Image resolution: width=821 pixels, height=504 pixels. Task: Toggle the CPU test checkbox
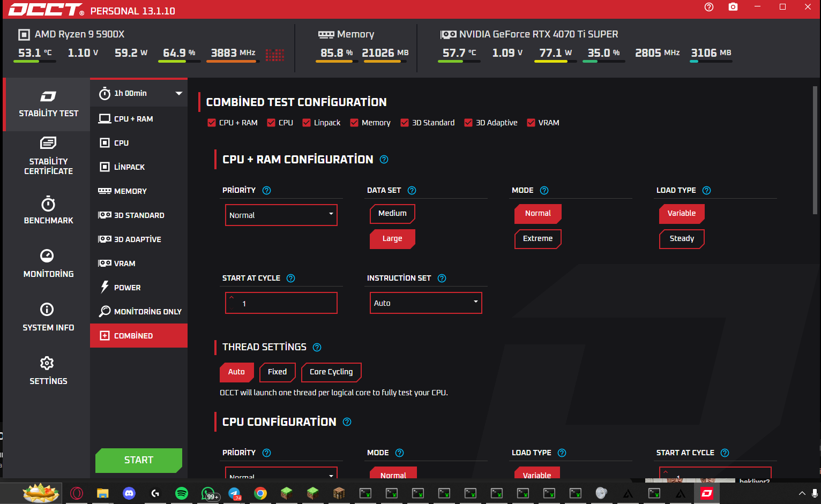tap(271, 123)
